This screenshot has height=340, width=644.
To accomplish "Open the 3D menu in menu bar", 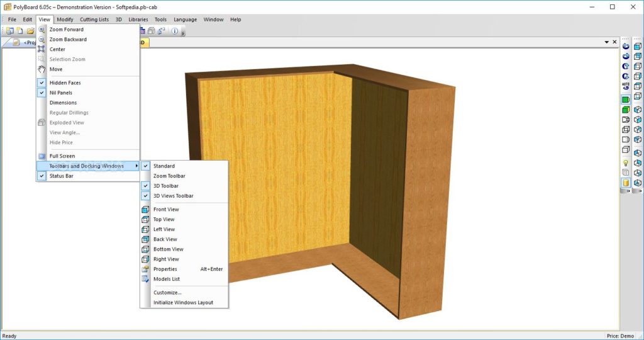I will tap(119, 20).
